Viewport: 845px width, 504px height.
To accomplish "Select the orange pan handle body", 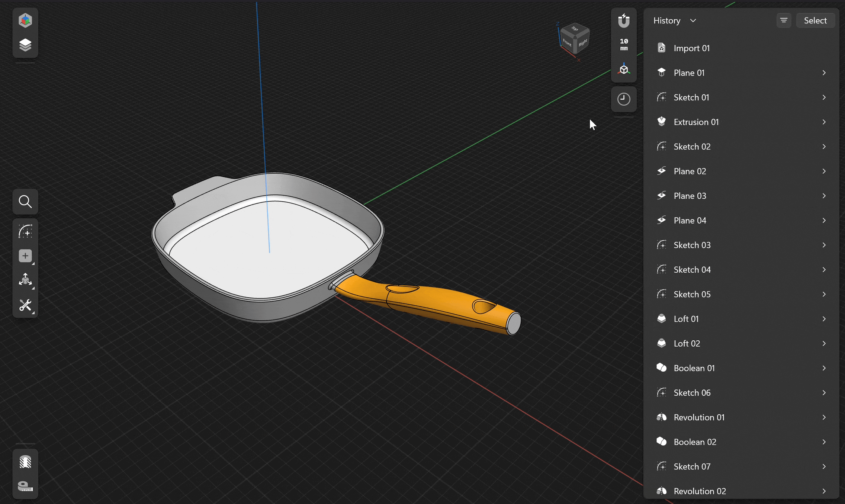I will 439,303.
